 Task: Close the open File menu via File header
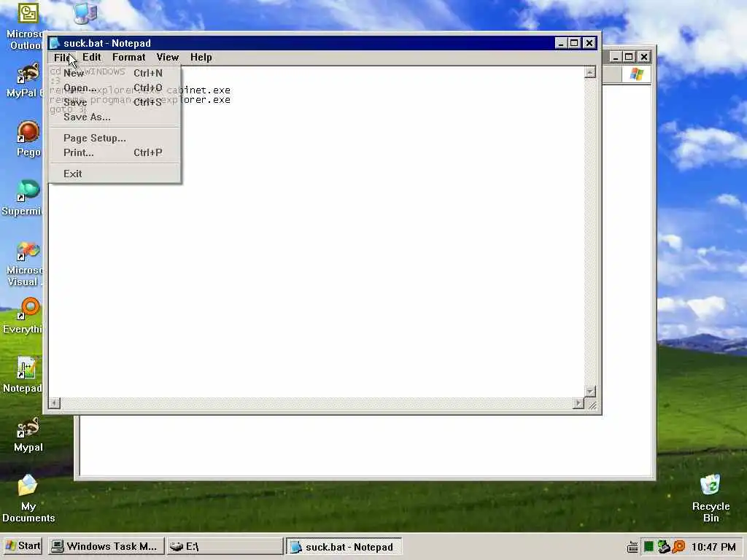coord(63,58)
